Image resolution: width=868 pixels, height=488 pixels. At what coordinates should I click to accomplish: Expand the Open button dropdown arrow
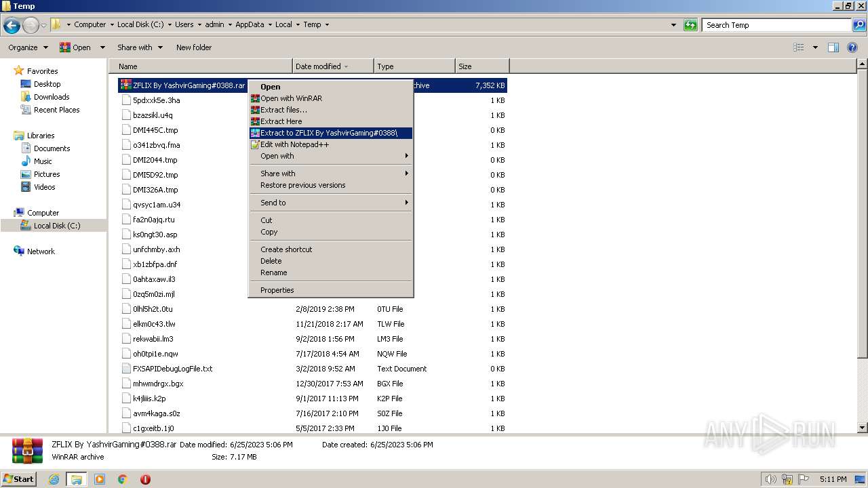click(102, 47)
